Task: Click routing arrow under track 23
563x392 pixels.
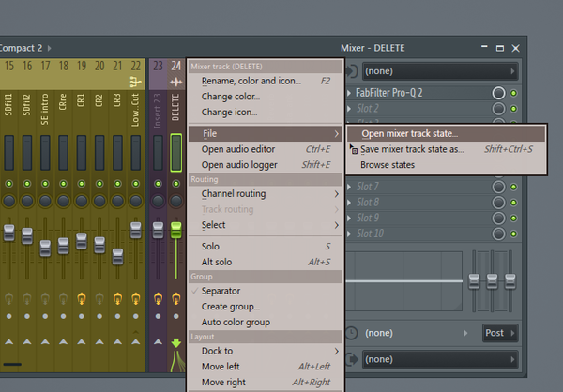Action: click(158, 342)
